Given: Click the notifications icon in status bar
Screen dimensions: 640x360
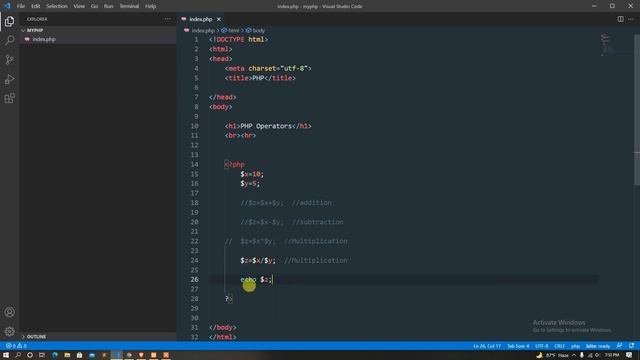Looking at the screenshot, I should pyautogui.click(x=631, y=346).
